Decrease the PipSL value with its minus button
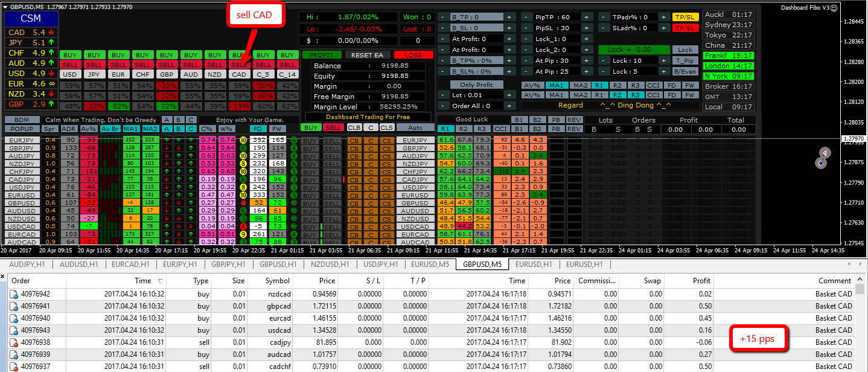 tap(527, 28)
